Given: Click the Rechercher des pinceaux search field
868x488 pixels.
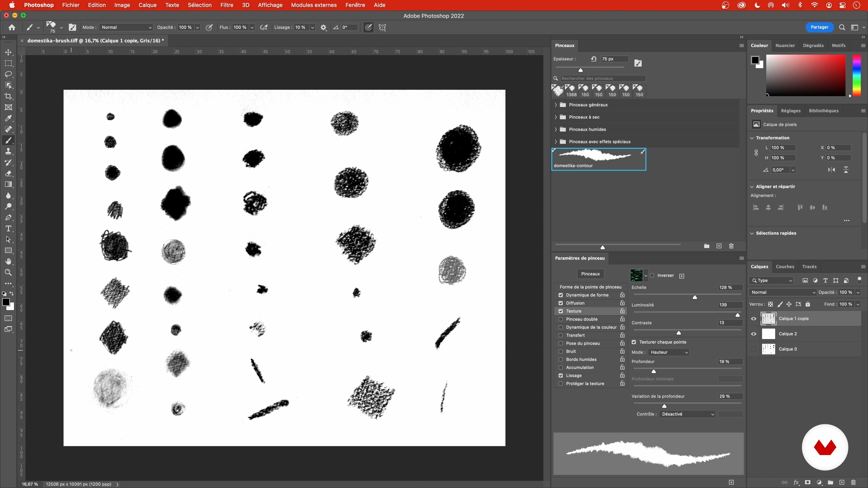Looking at the screenshot, I should pyautogui.click(x=602, y=78).
